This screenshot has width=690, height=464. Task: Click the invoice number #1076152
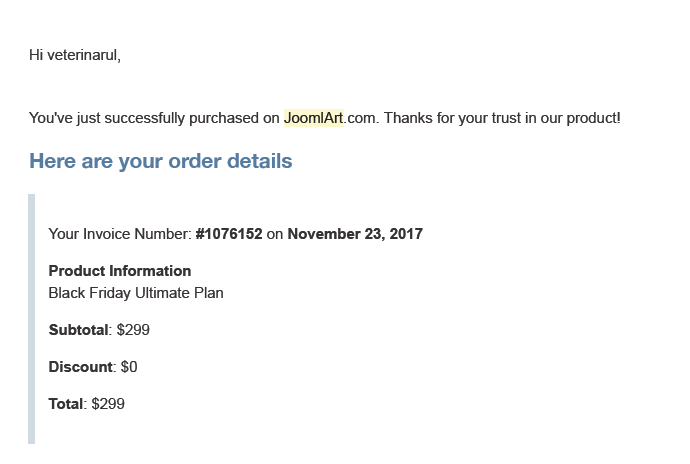[229, 234]
